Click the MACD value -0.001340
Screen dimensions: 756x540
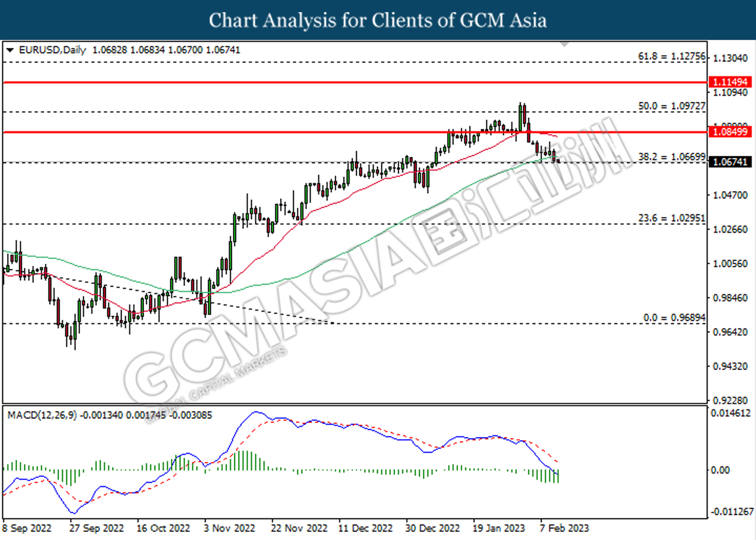pyautogui.click(x=101, y=415)
